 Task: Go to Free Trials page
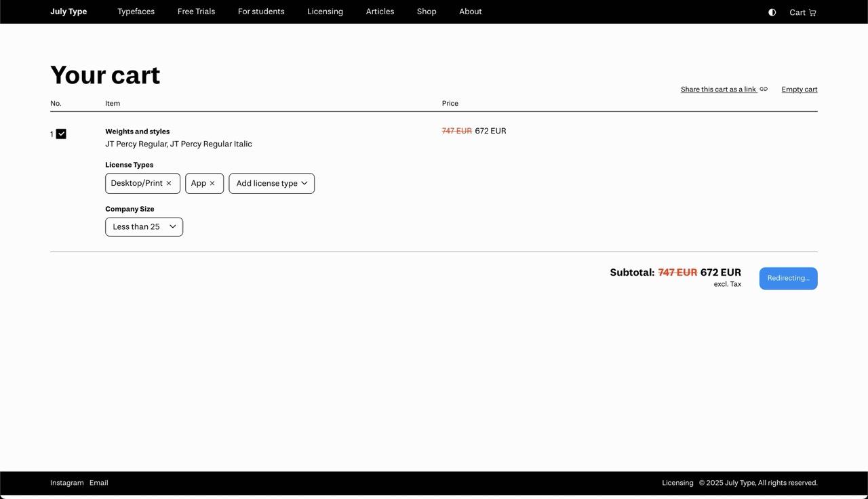[x=196, y=12]
